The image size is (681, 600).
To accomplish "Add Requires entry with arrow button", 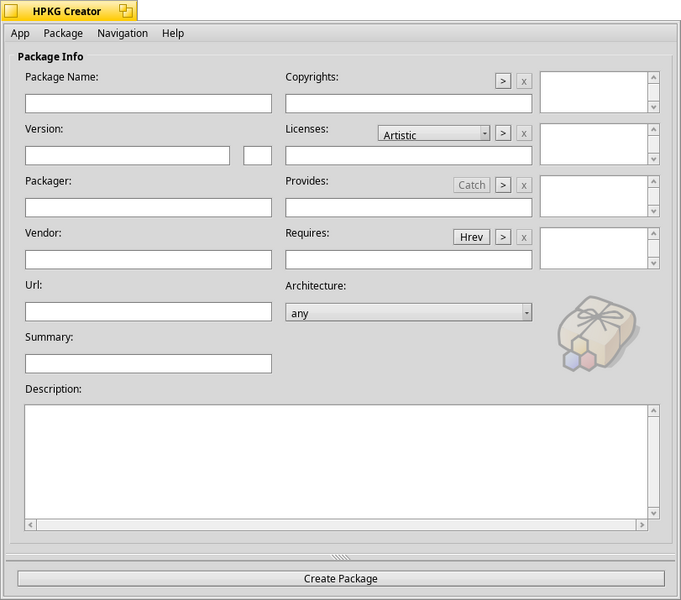I will coord(503,237).
